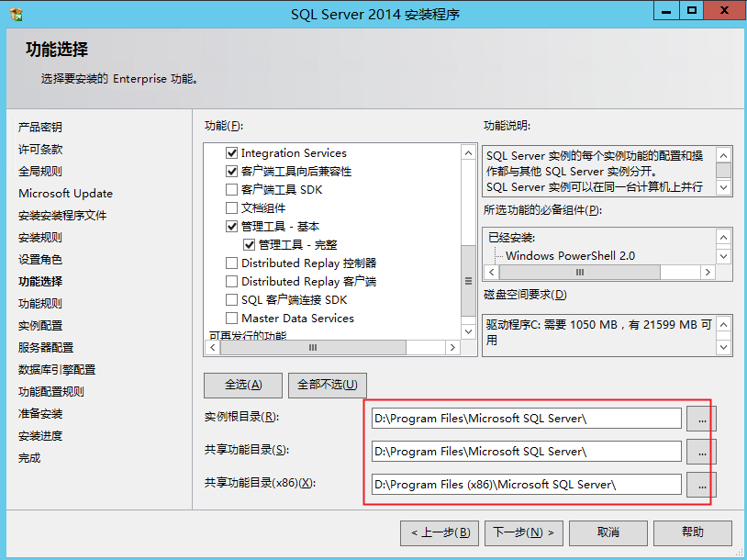Select 设置角色 step in sidebar
Image resolution: width=747 pixels, height=560 pixels.
click(40, 259)
